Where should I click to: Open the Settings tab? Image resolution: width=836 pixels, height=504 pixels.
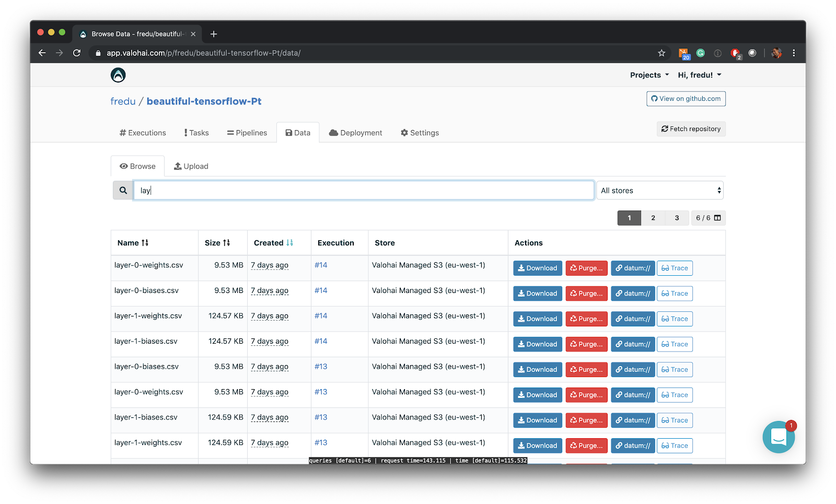point(420,133)
